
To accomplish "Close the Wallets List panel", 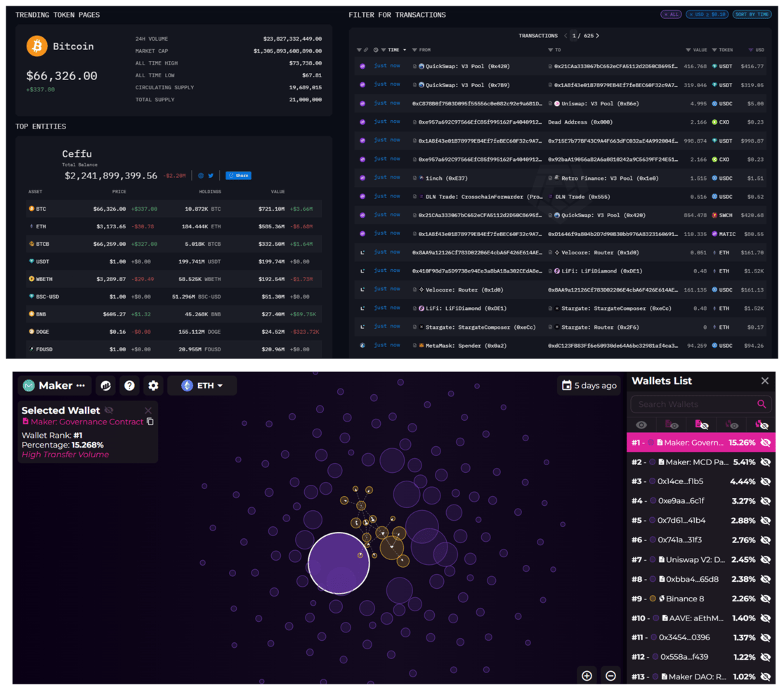I will click(764, 381).
